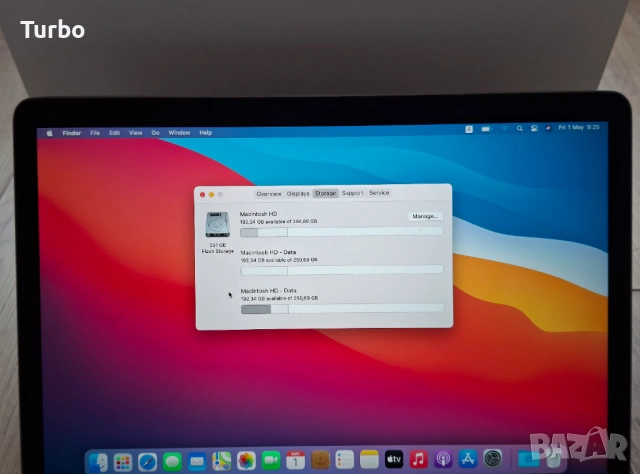The image size is (640, 474).
Task: Switch to the Overview tab
Action: 269,194
